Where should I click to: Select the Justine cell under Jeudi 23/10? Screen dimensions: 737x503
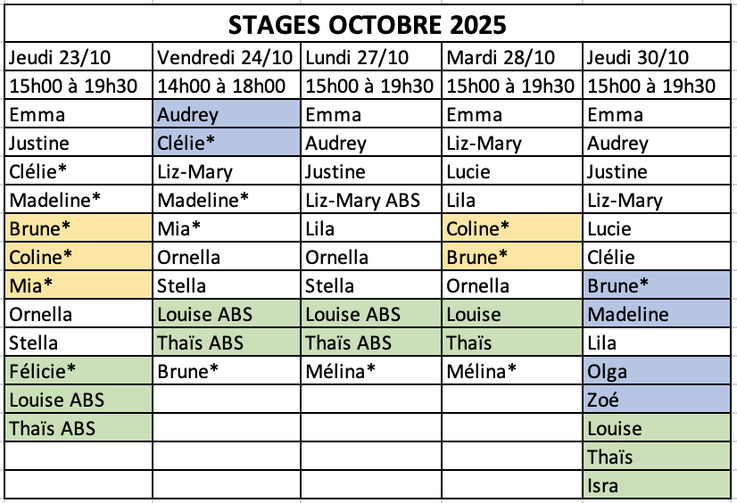pyautogui.click(x=78, y=143)
